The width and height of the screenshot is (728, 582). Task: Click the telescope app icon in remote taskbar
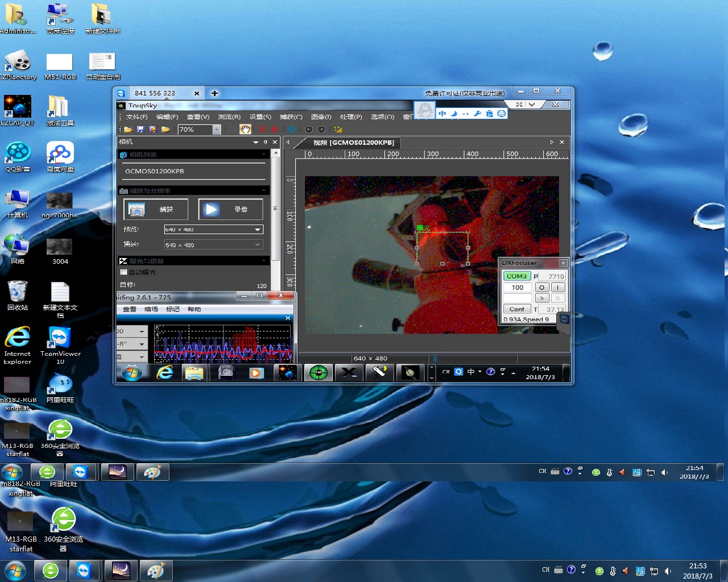pyautogui.click(x=379, y=373)
